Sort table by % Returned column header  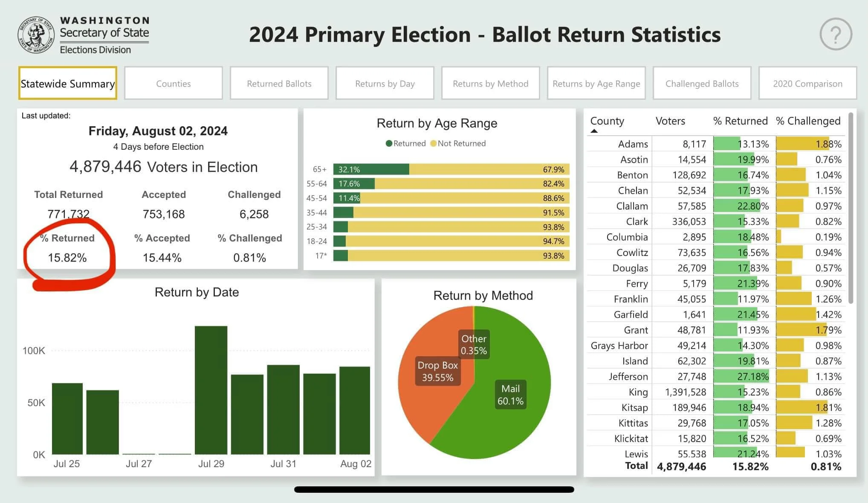pos(740,121)
